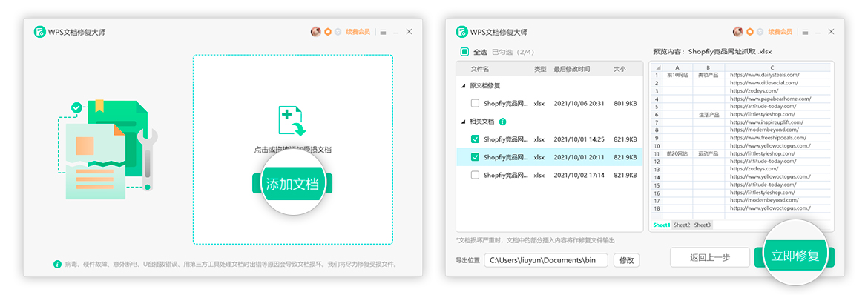Collapse the 原文档修复 group

coord(464,86)
